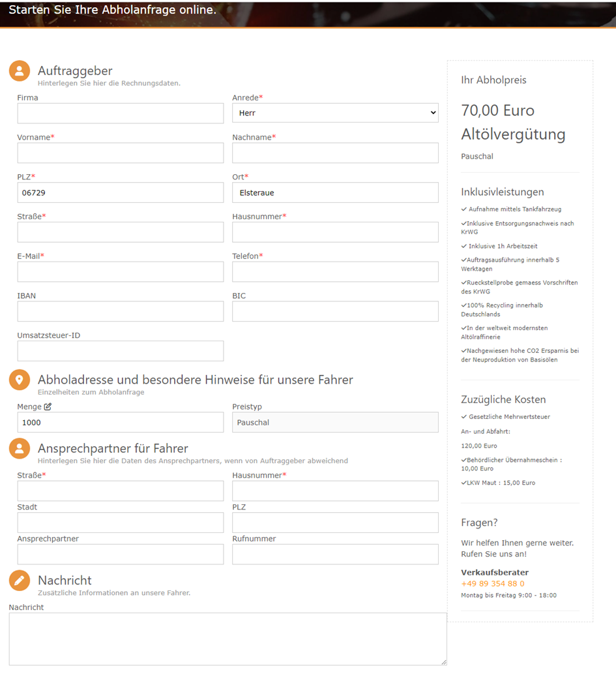
Task: Click the BIC input box
Action: [335, 311]
